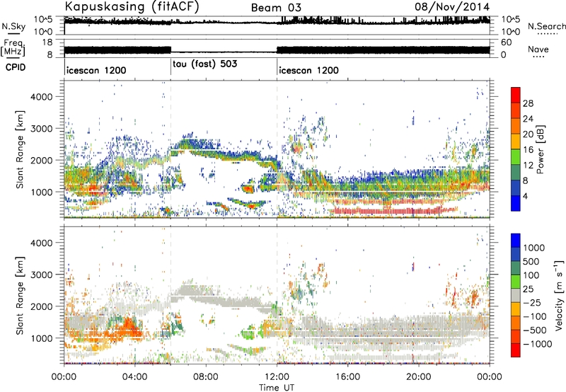Click the '2000' tick on the velocity panel's range axis

pos(41,306)
